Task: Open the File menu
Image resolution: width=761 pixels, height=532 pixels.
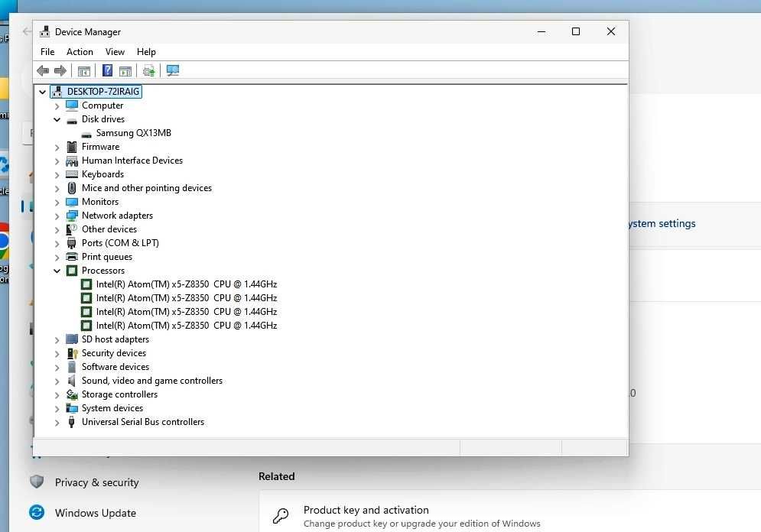Action: pos(47,52)
